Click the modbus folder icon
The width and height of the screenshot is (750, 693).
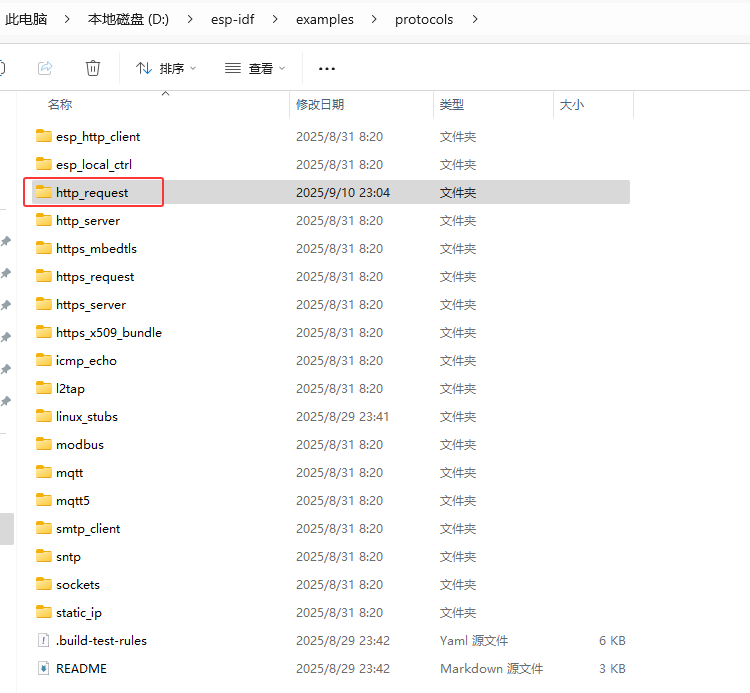[44, 444]
